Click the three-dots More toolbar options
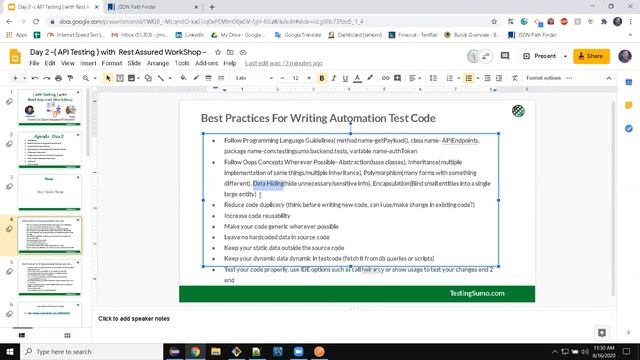This screenshot has width=640, height=360. [569, 78]
